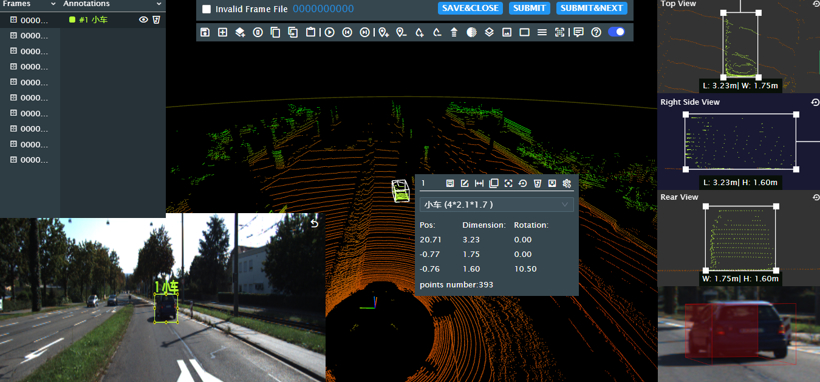This screenshot has width=820, height=382.
Task: Click the 3D cuboid box in point cloud
Action: coord(401,190)
